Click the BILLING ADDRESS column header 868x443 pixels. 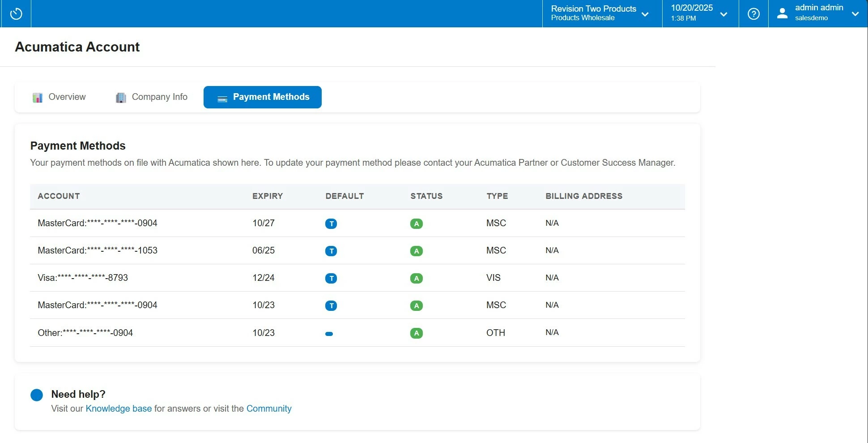pyautogui.click(x=584, y=196)
